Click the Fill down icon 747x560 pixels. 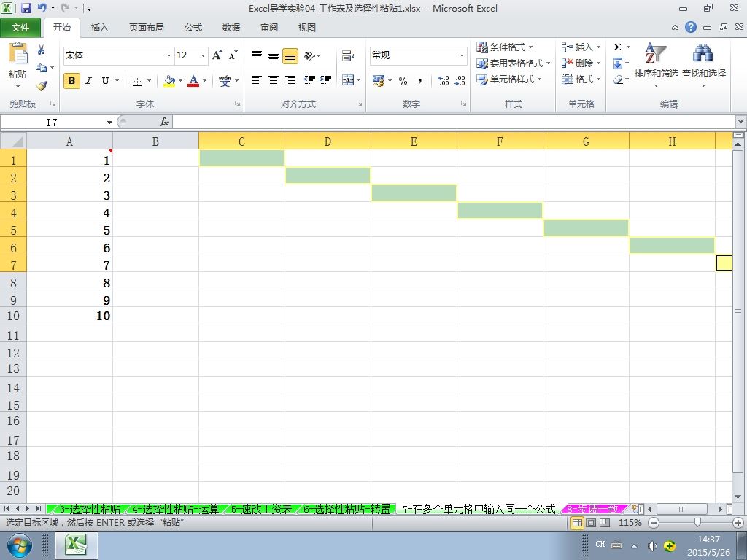click(x=618, y=63)
